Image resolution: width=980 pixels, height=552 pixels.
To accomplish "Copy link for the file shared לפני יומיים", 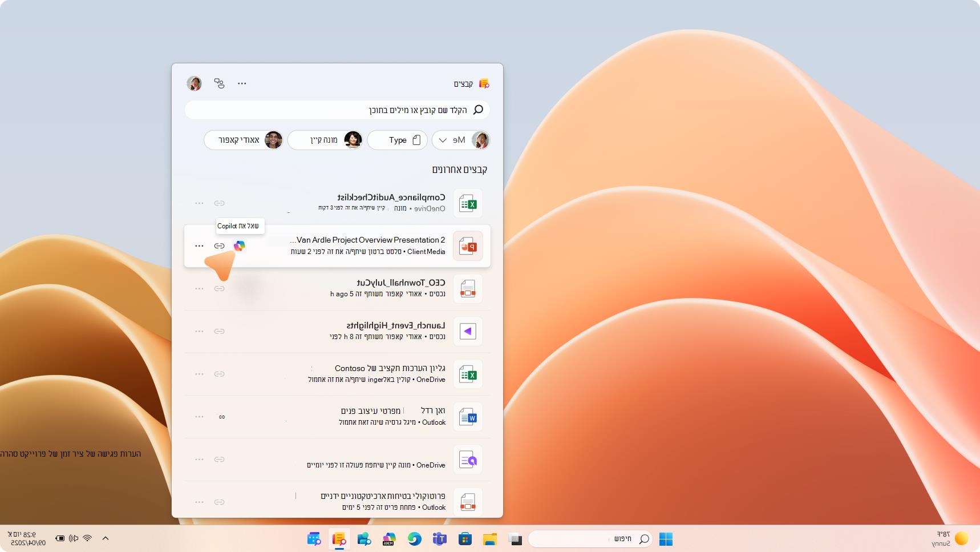I will 219,459.
